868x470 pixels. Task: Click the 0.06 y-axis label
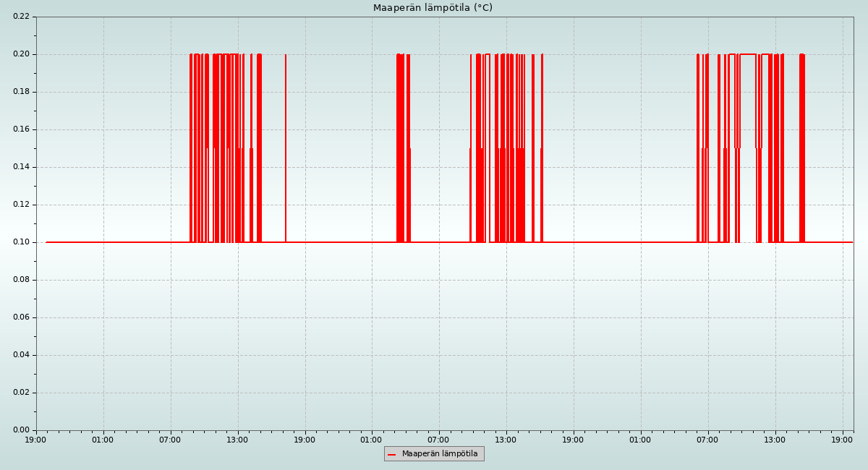21,317
